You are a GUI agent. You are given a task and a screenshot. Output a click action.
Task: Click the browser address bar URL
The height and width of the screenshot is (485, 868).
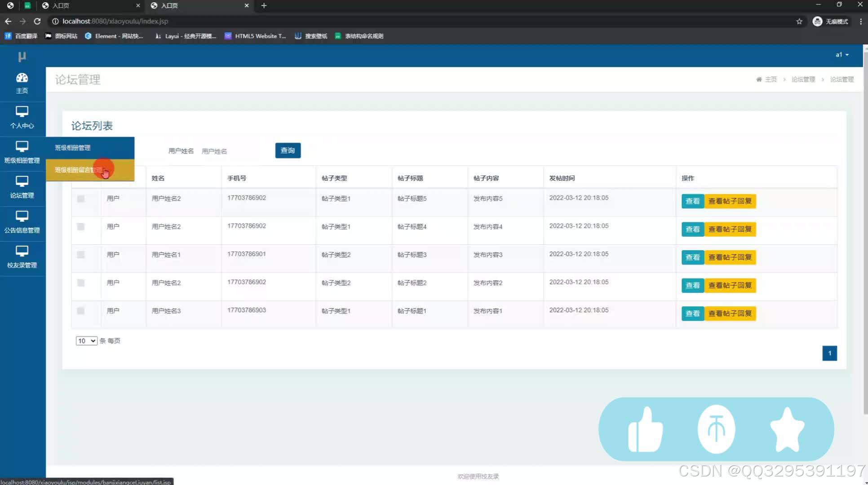click(x=115, y=21)
